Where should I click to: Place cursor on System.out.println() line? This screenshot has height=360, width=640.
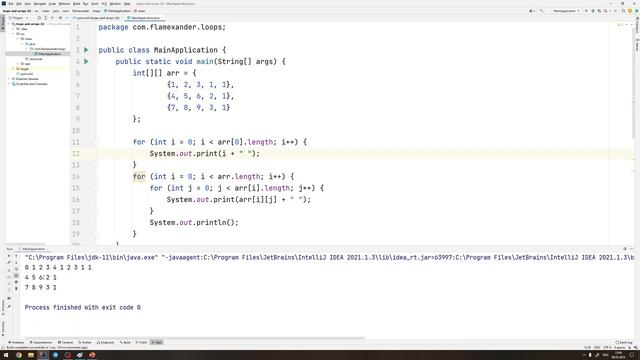[x=194, y=222]
